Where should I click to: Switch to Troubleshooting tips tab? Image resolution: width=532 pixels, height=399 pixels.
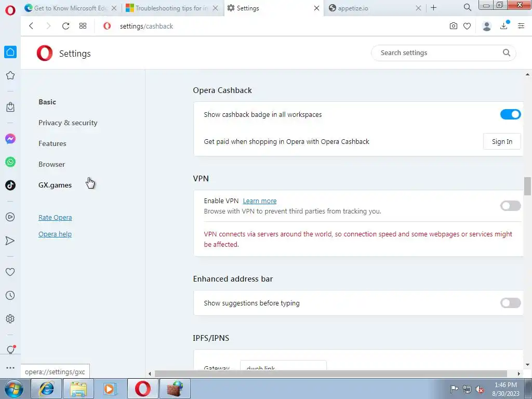[x=171, y=8]
